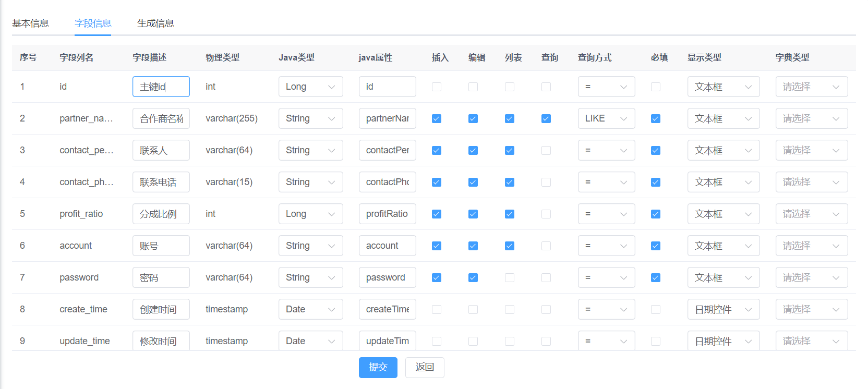Click 物理类型 cell varchar(255)
Image resolution: width=868 pixels, height=389 pixels.
click(x=232, y=118)
